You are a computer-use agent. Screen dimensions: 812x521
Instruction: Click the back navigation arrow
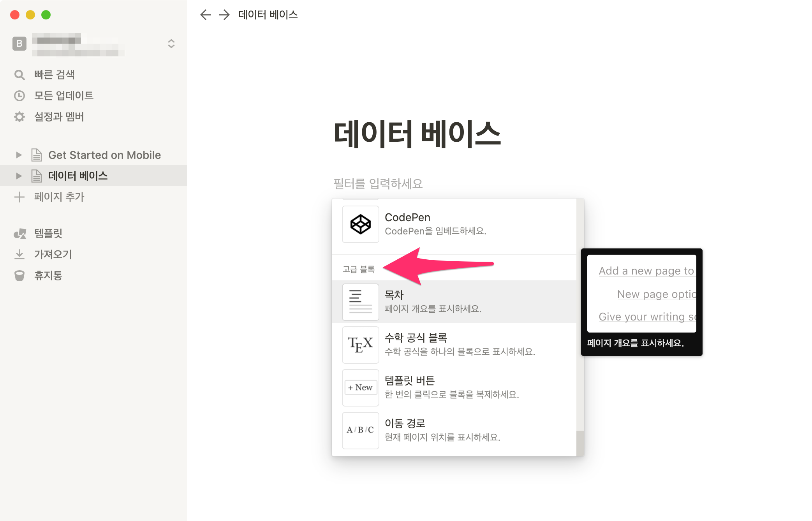(205, 15)
